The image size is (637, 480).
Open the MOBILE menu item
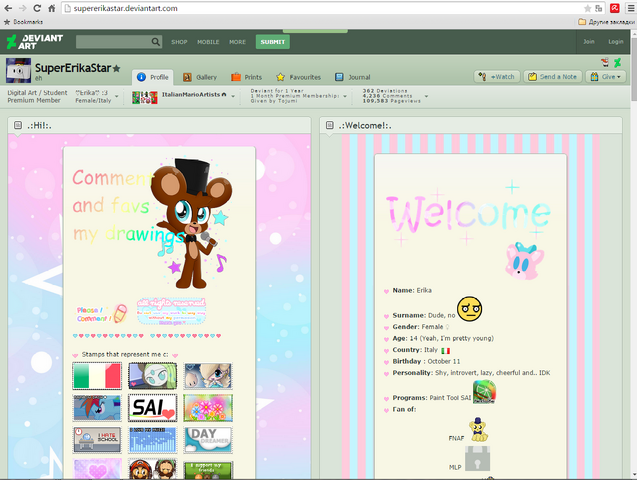click(208, 42)
